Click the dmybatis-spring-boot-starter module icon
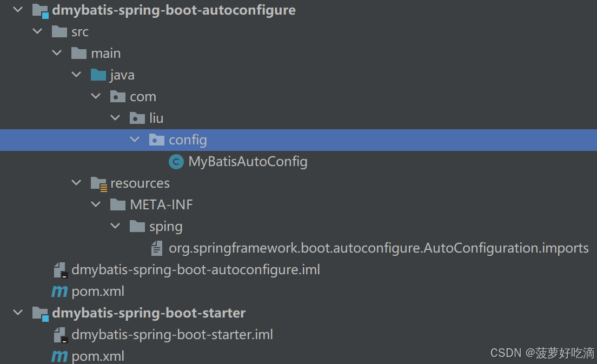597x364 pixels. pos(40,313)
